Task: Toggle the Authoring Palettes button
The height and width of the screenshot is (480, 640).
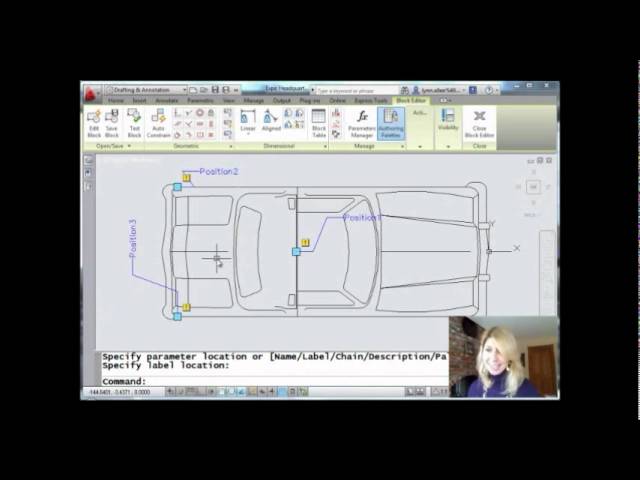Action: click(391, 121)
